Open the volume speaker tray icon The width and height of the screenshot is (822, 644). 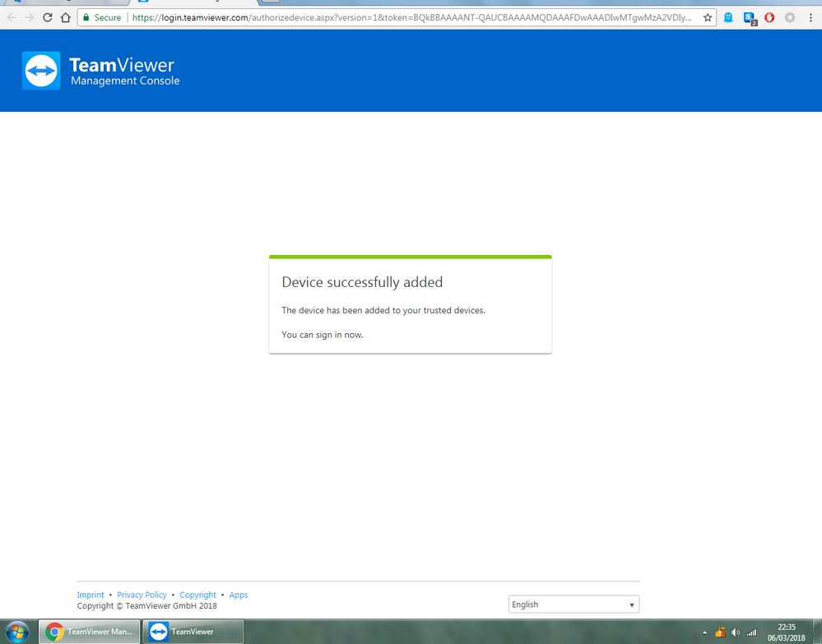(736, 632)
